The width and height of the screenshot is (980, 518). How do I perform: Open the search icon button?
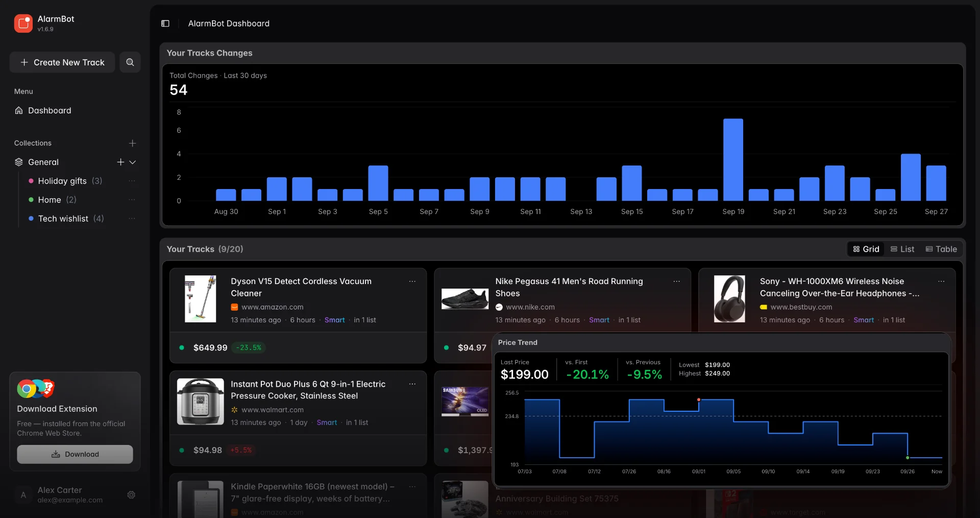coord(130,62)
